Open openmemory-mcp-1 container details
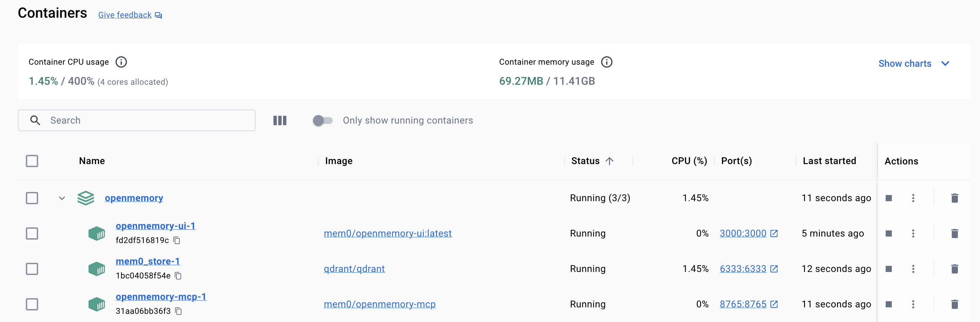 161,296
